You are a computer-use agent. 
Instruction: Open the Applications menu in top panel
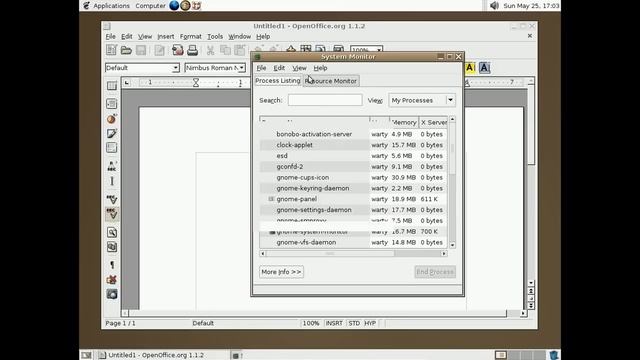111,6
